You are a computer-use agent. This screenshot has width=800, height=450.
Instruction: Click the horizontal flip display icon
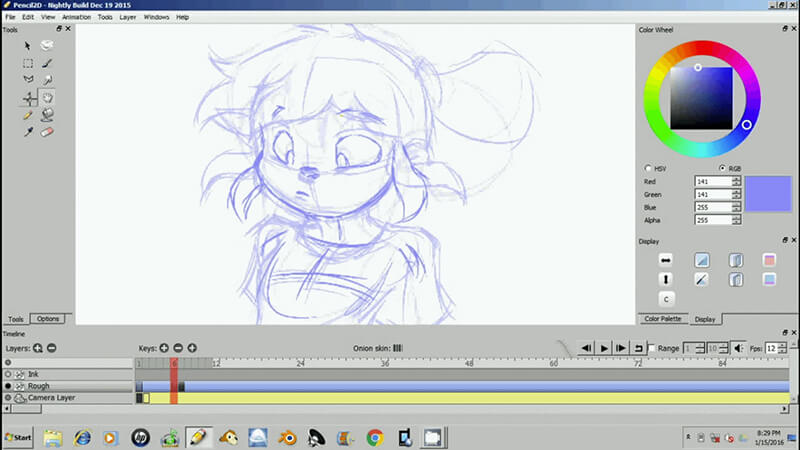coord(665,260)
